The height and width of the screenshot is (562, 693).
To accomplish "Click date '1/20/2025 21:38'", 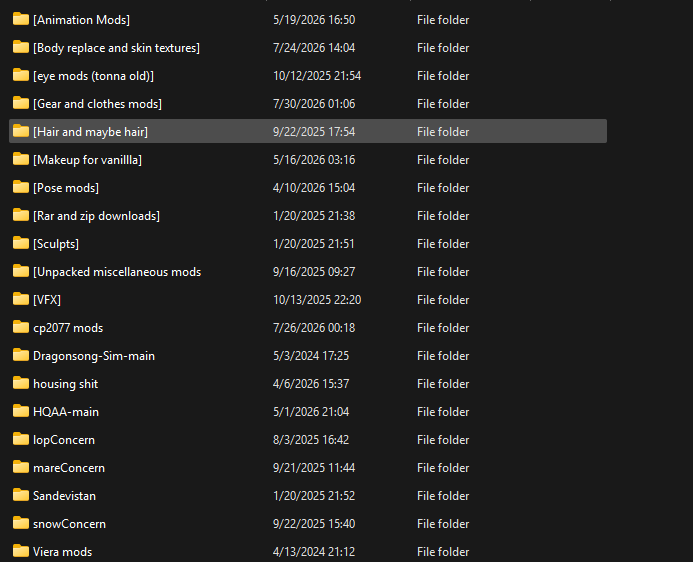I will point(314,216).
